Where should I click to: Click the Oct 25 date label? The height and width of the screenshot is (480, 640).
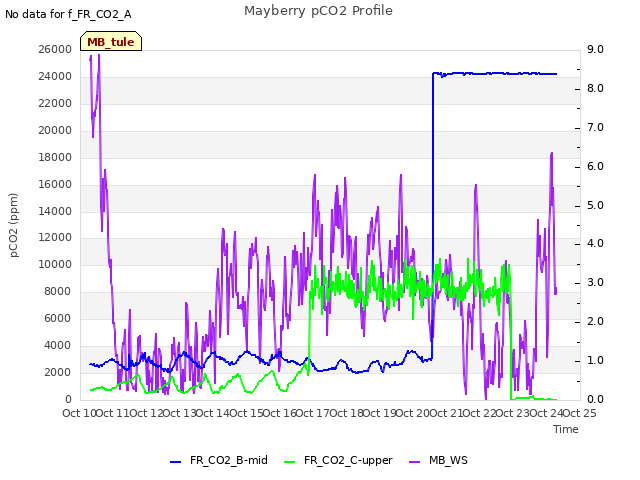click(579, 413)
